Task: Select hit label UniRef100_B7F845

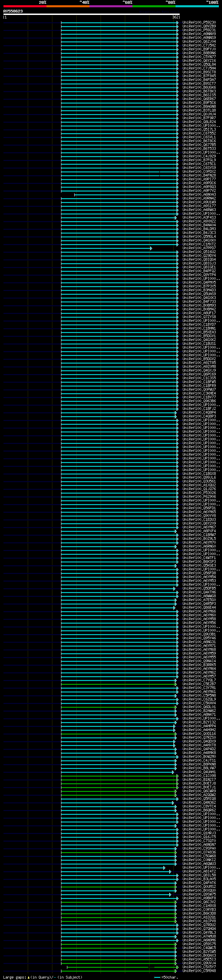Action: pyautogui.click(x=199, y=76)
